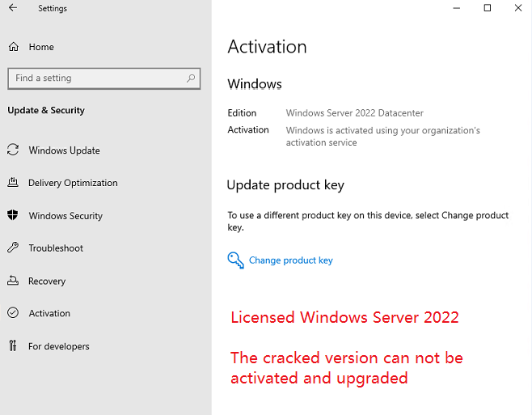Focus the Find a setting search box
This screenshot has height=415, width=532.
point(103,78)
